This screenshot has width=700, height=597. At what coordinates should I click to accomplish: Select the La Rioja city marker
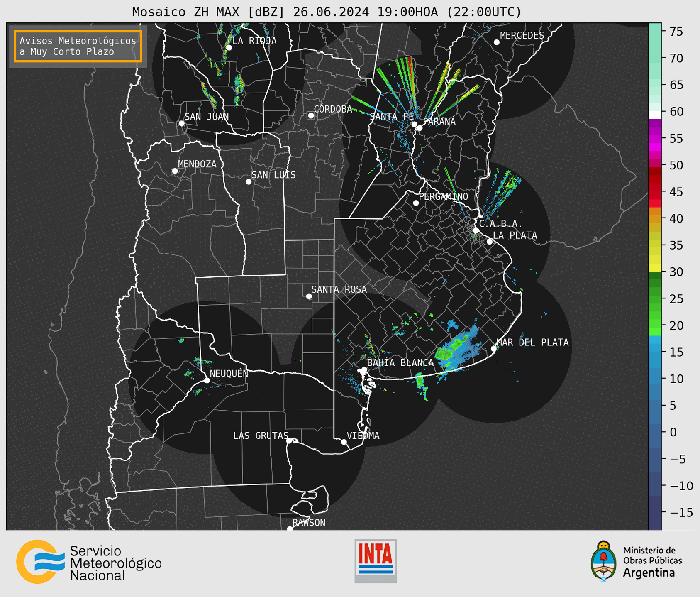229,48
